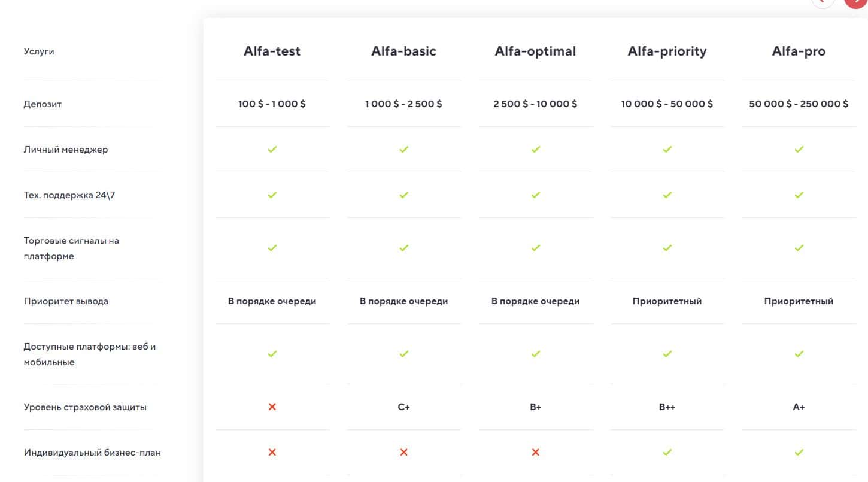The image size is (868, 482).
Task: Click the Alfa-pro 24/7 tech support checkmark
Action: 799,195
